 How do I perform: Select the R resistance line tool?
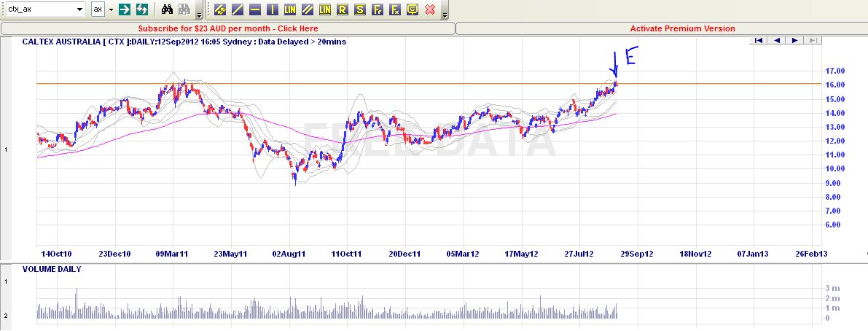[x=342, y=9]
